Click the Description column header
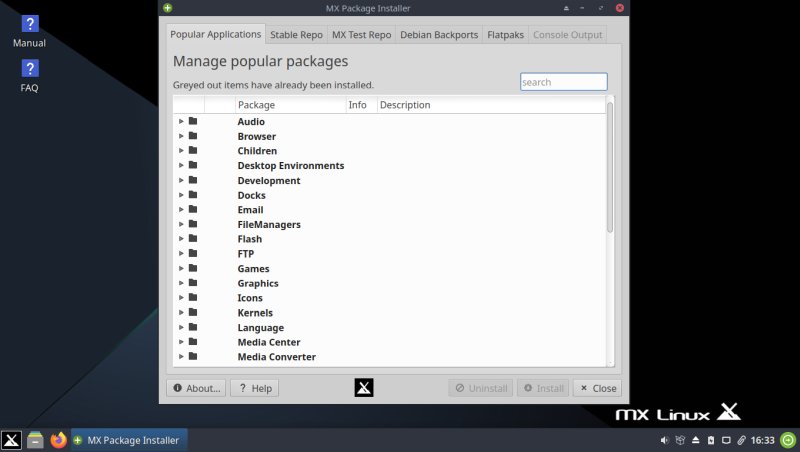Screen dimensions: 800x452 coord(492,105)
